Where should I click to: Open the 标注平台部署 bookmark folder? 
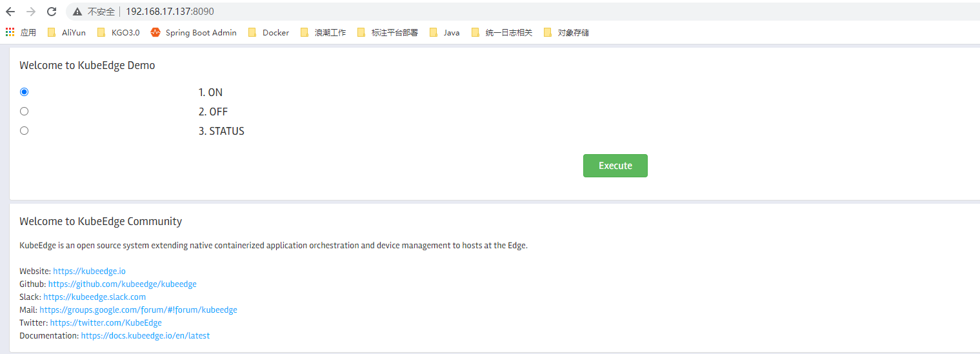coord(388,32)
